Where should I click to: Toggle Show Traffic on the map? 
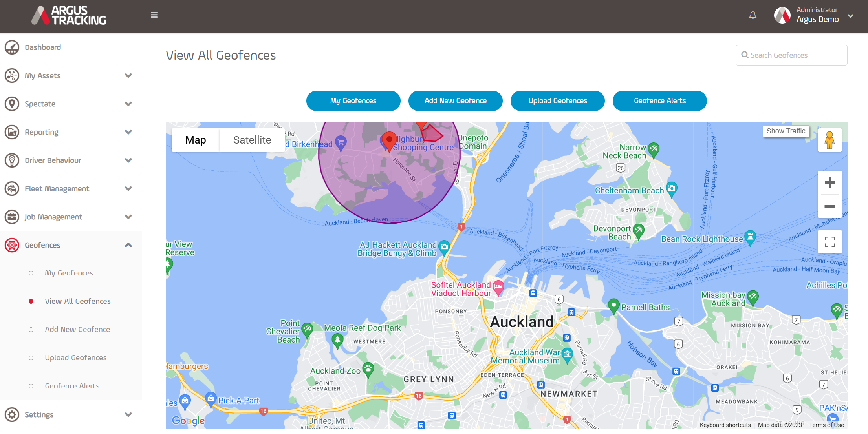tap(786, 131)
